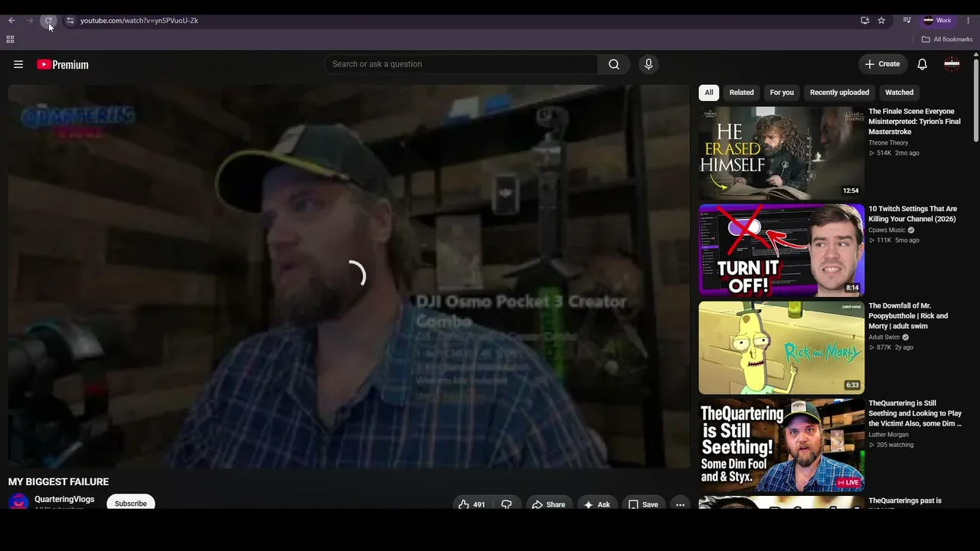Visit the Throne Theory channel
980x551 pixels.
(888, 143)
